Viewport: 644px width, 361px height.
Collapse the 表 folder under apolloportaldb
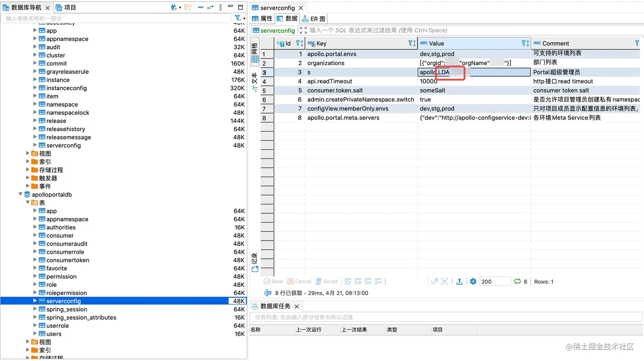(28, 203)
